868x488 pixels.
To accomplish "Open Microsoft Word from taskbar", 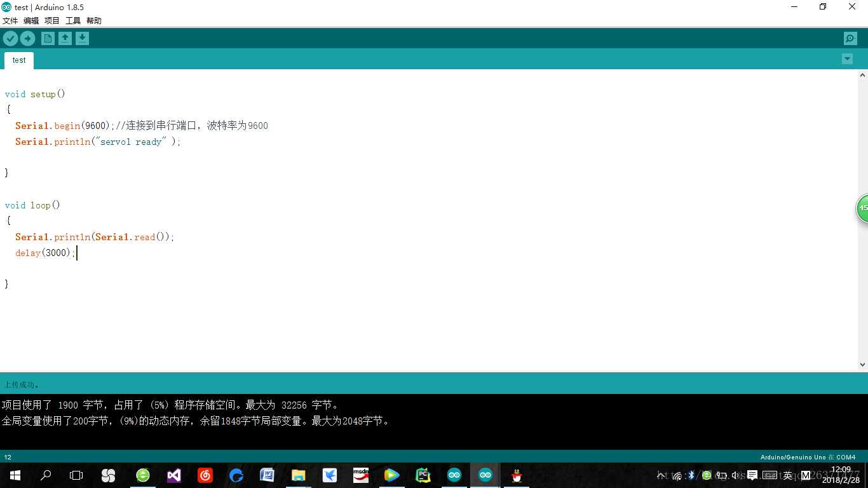I will (268, 475).
